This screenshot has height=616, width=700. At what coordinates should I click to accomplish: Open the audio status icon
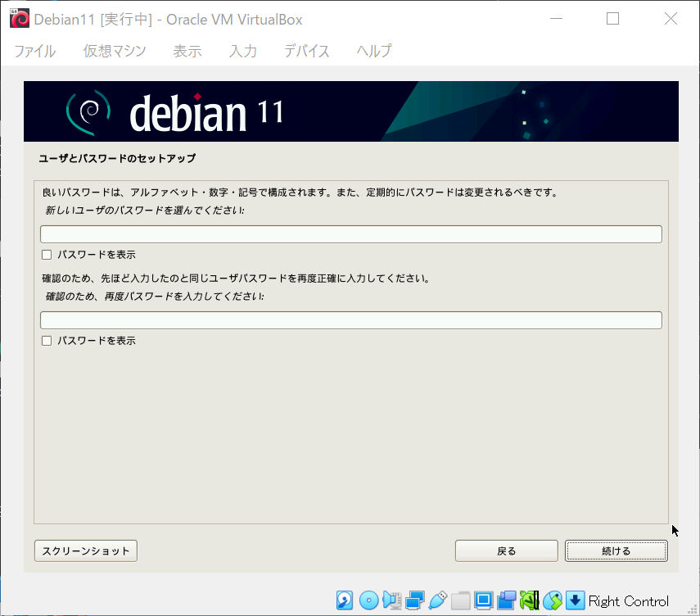point(391,600)
